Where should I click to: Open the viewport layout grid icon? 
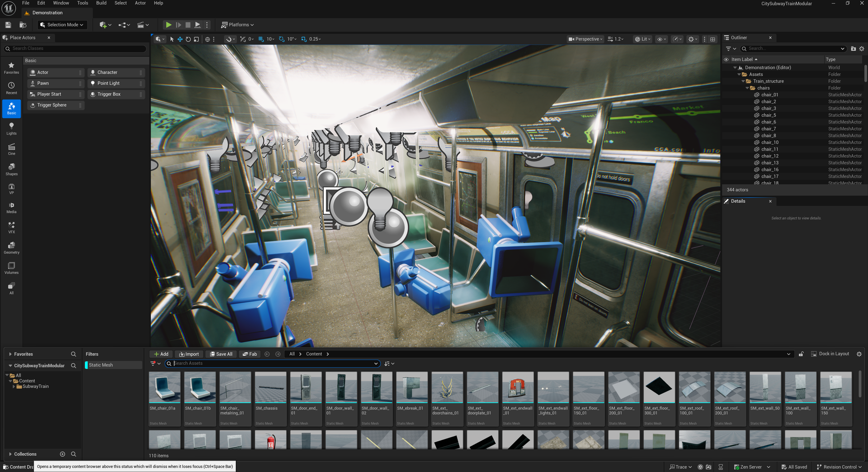(x=713, y=39)
